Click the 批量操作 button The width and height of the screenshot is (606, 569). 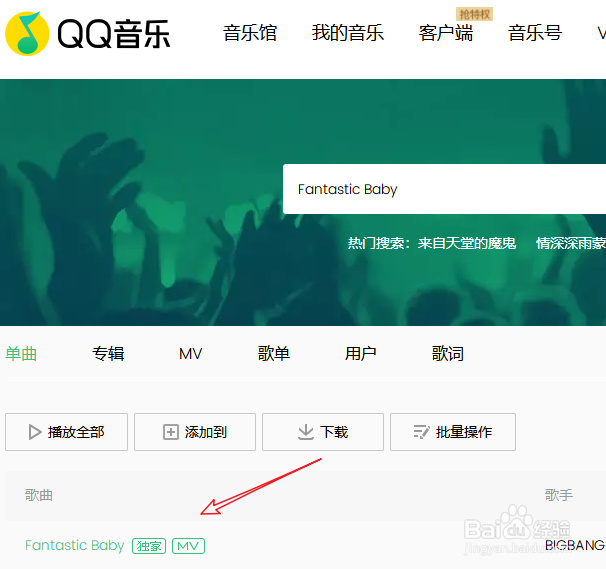click(x=453, y=432)
